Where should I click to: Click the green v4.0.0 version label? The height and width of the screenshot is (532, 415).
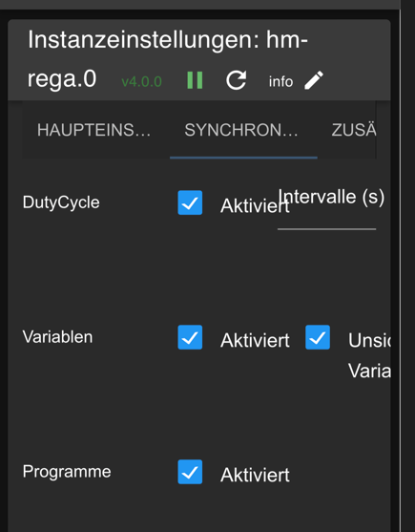tap(141, 82)
